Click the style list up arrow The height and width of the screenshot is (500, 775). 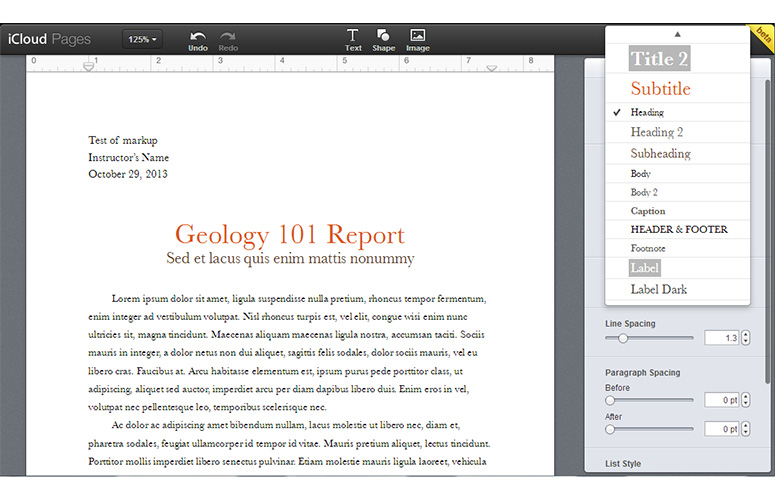tap(678, 34)
